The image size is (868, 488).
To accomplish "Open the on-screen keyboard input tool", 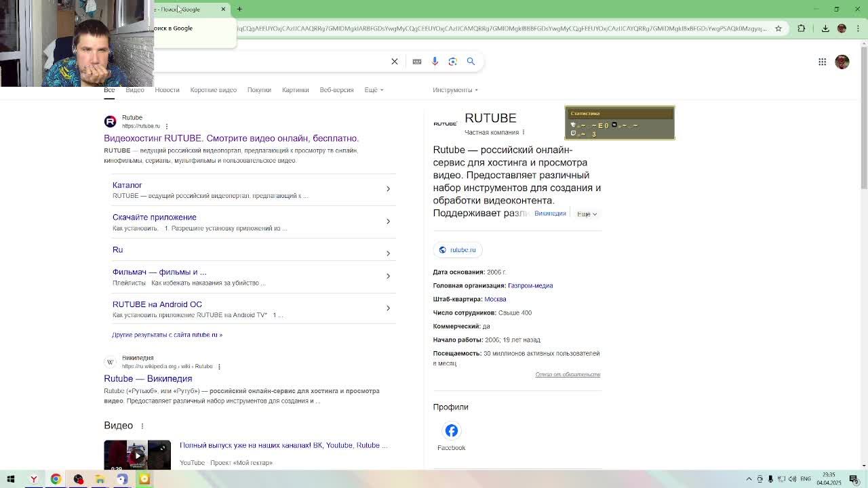I will (x=417, y=62).
